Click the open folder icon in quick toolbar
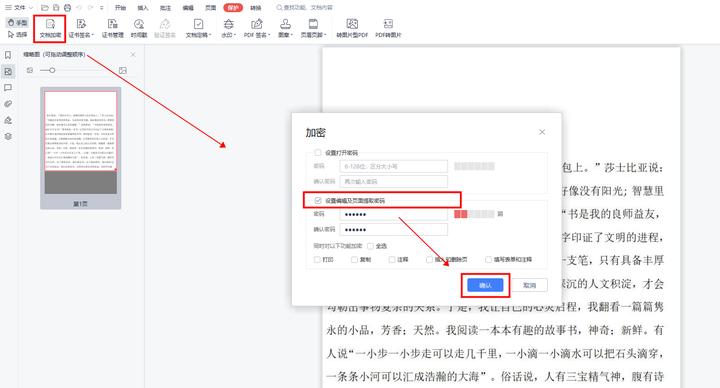Viewport: 720px width, 388px height. [x=45, y=8]
